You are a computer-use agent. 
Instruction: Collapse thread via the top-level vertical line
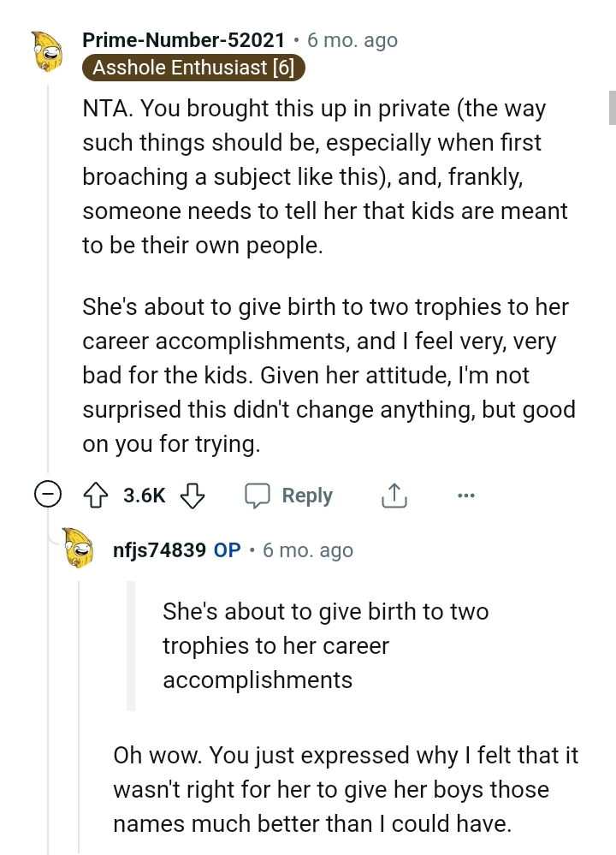(x=48, y=282)
